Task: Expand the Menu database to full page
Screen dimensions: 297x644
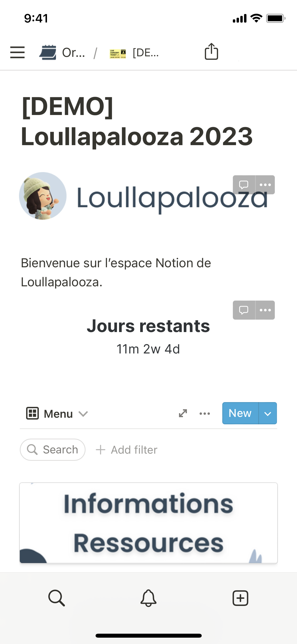Action: pos(183,413)
